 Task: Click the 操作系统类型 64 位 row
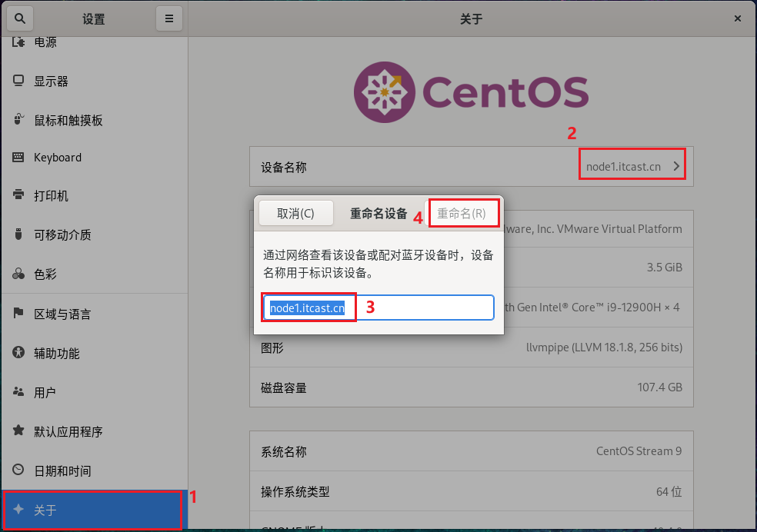pyautogui.click(x=471, y=491)
